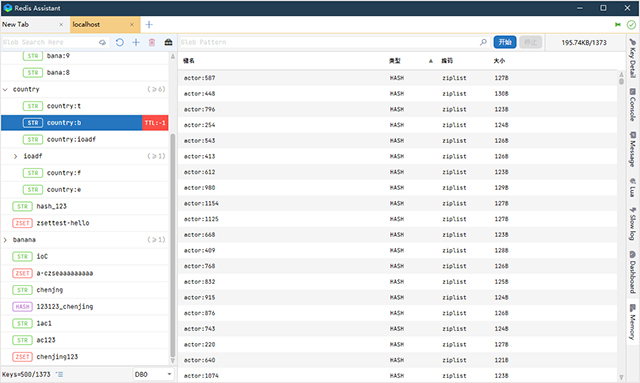Click the actor:587 row
640x383 pixels.
398,78
